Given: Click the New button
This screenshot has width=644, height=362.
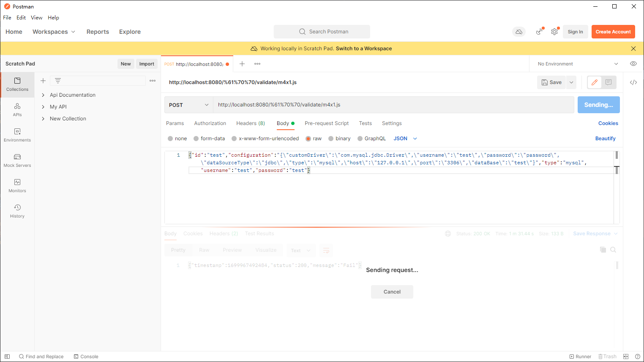Looking at the screenshot, I should (126, 64).
